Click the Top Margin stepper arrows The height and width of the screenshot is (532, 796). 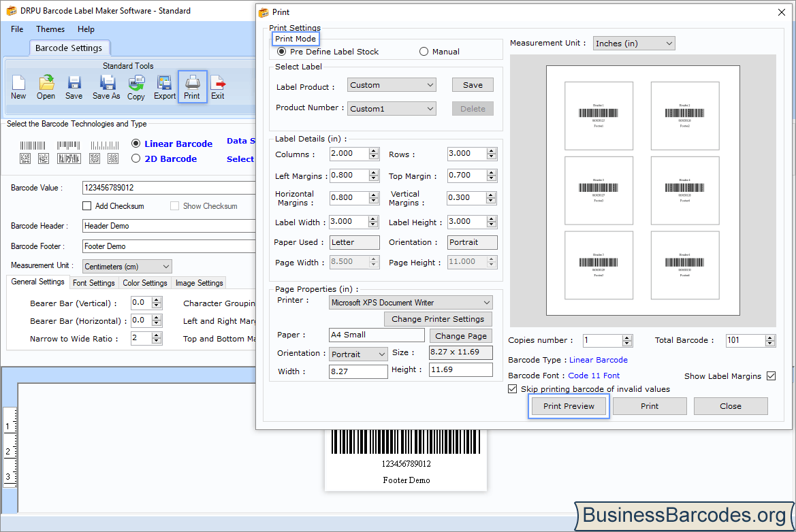pyautogui.click(x=492, y=176)
